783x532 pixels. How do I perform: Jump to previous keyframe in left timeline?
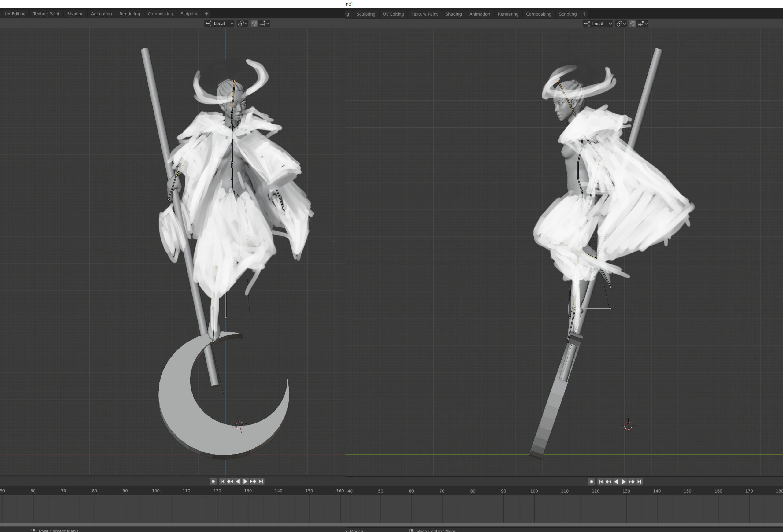point(230,482)
